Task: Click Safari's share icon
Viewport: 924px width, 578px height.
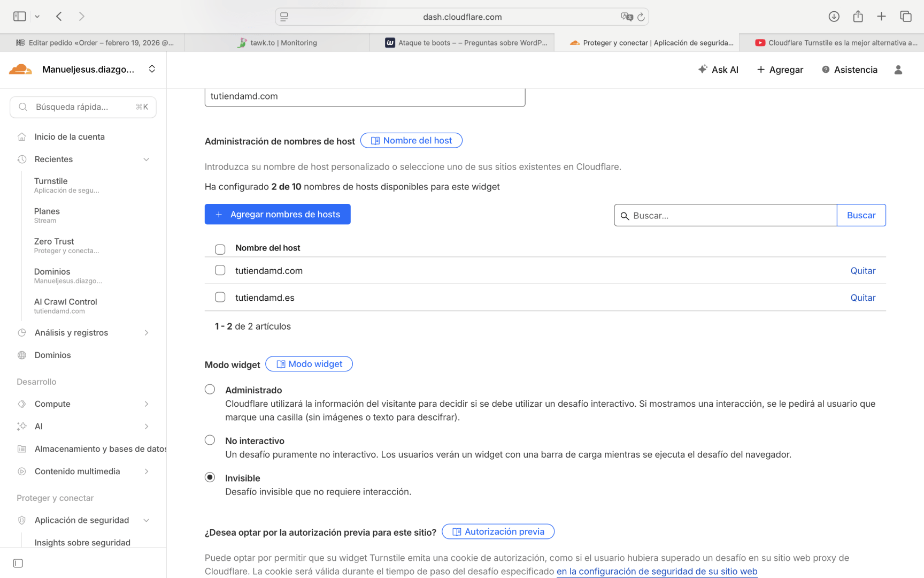Action: pyautogui.click(x=858, y=17)
